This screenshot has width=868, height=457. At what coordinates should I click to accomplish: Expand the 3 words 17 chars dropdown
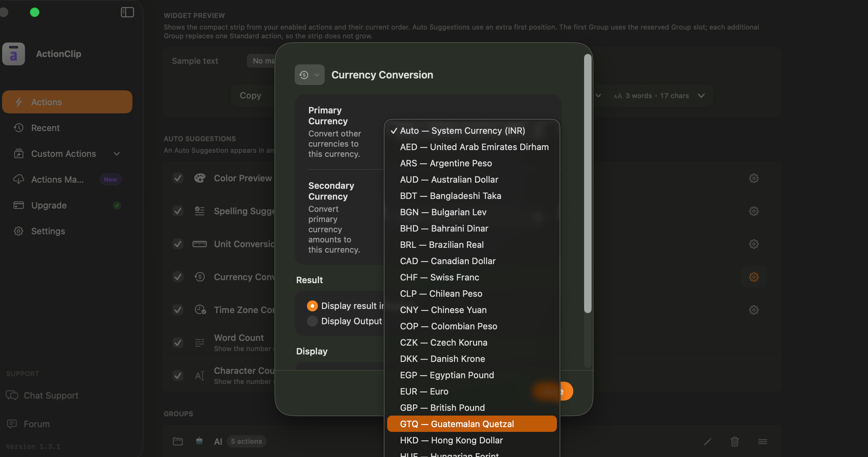pos(701,96)
